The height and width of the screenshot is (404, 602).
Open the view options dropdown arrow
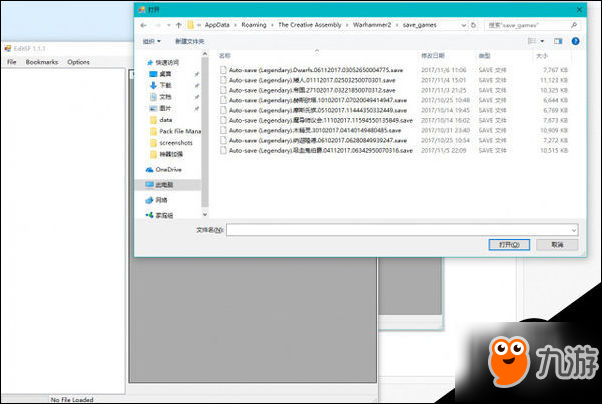pyautogui.click(x=542, y=41)
